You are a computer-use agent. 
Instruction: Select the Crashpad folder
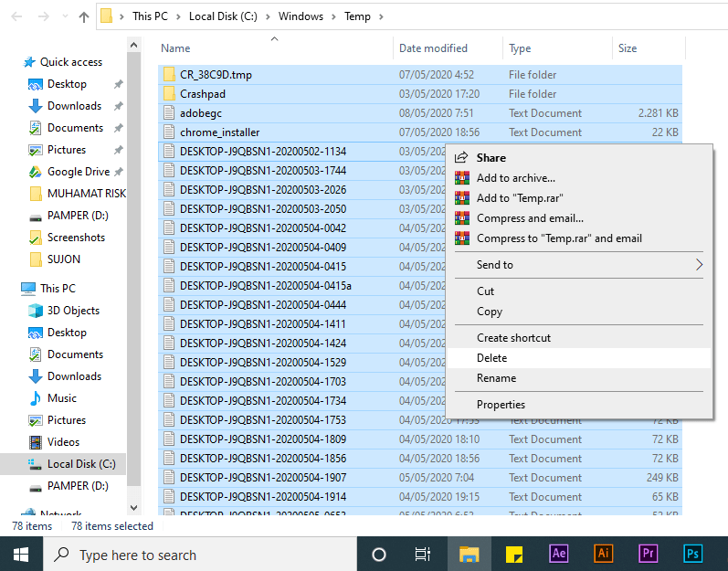pyautogui.click(x=202, y=94)
